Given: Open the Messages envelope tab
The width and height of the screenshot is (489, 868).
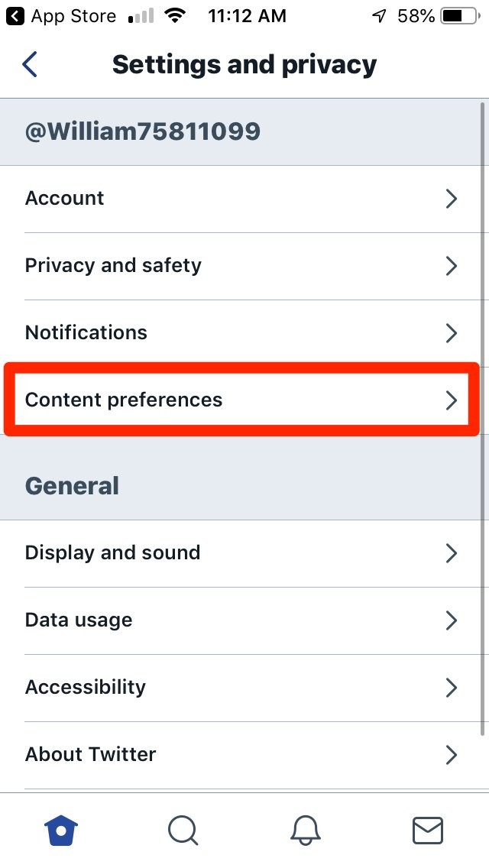Looking at the screenshot, I should tap(427, 830).
